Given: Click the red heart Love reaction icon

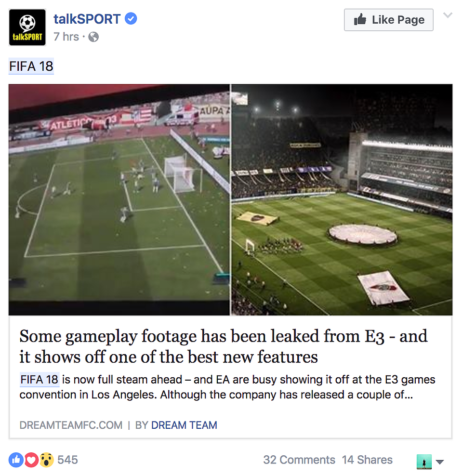Looking at the screenshot, I should (31, 460).
